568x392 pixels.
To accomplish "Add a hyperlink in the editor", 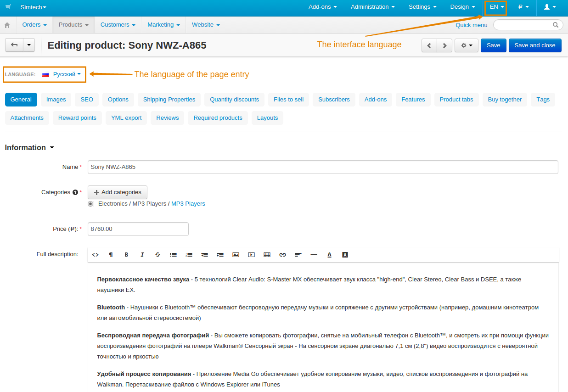I will click(282, 255).
